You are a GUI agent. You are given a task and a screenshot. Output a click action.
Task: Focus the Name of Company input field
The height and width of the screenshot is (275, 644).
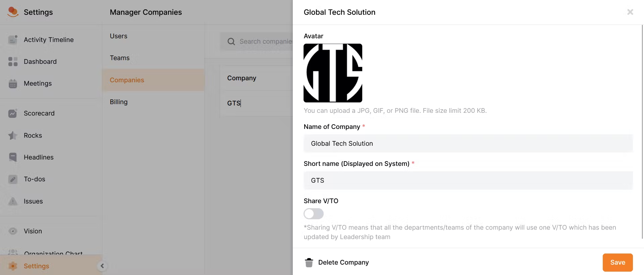pyautogui.click(x=468, y=143)
